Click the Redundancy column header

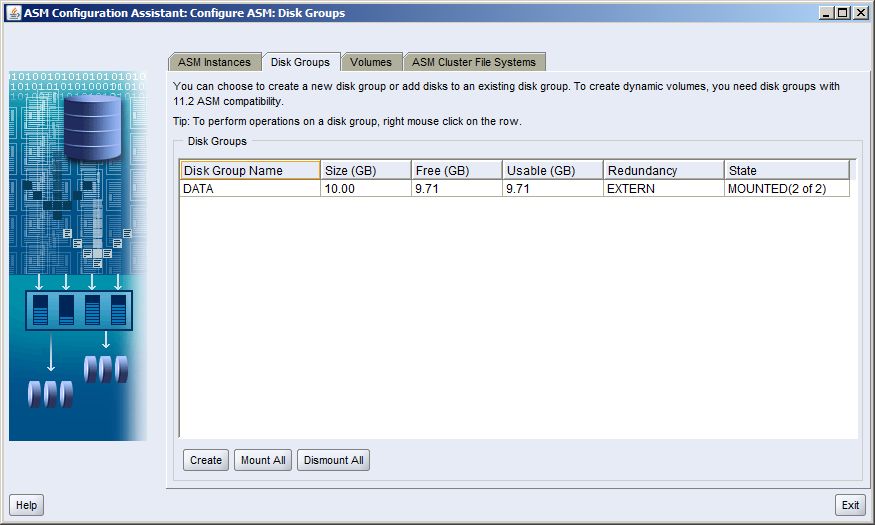pyautogui.click(x=664, y=170)
